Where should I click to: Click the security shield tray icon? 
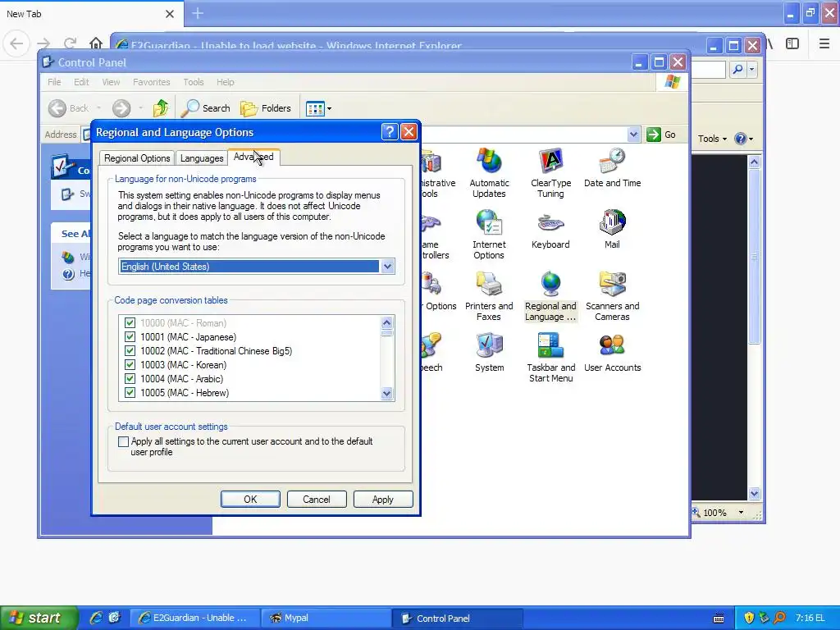[x=749, y=618]
